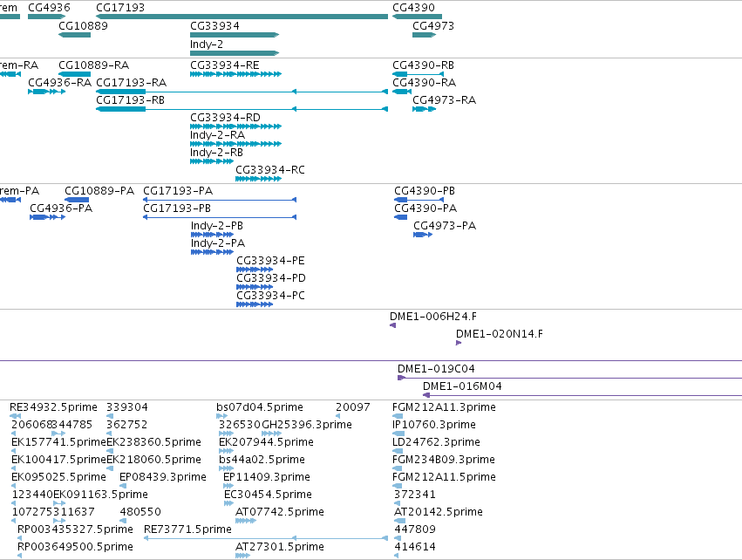
Task: Select the 414614 EST label
Action: pos(415,547)
